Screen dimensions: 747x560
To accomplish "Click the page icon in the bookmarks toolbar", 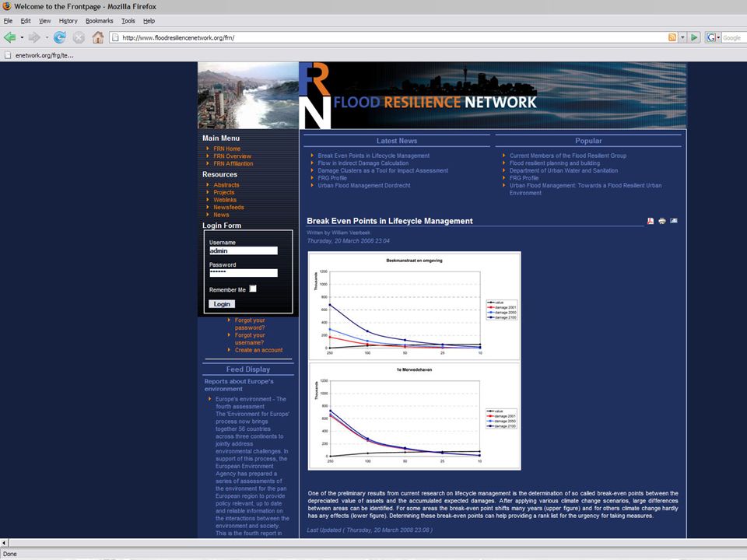I will [x=7, y=55].
